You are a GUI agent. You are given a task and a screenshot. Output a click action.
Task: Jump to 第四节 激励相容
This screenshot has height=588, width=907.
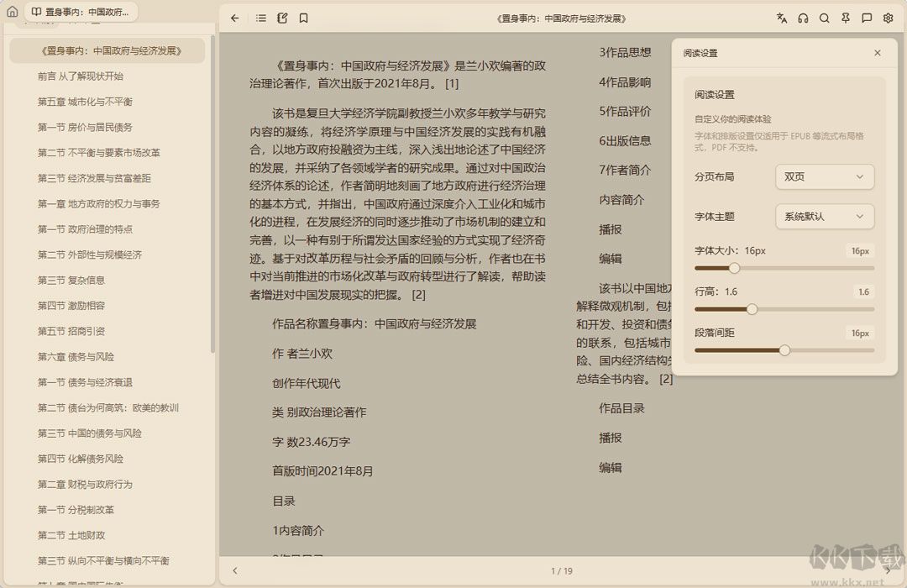(x=71, y=306)
